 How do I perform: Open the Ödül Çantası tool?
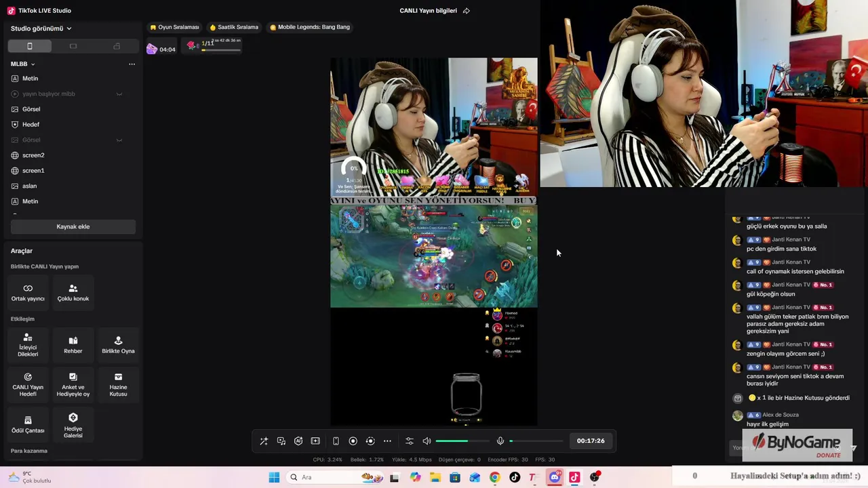pos(28,424)
